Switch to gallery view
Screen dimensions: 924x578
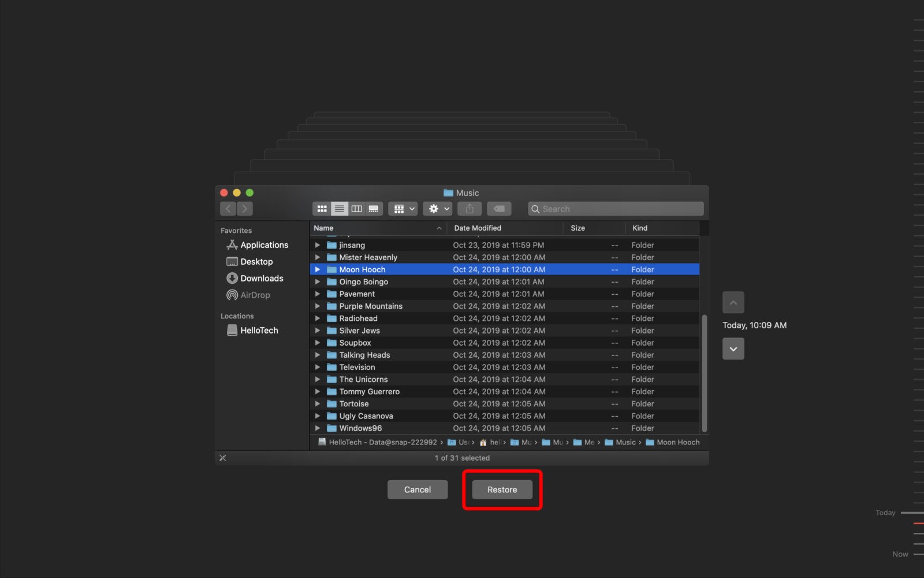click(374, 209)
